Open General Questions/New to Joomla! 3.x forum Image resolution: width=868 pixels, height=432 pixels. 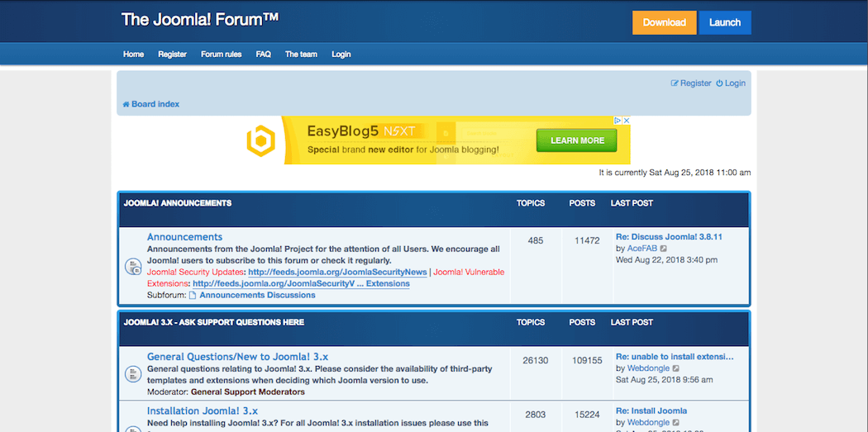click(x=237, y=357)
